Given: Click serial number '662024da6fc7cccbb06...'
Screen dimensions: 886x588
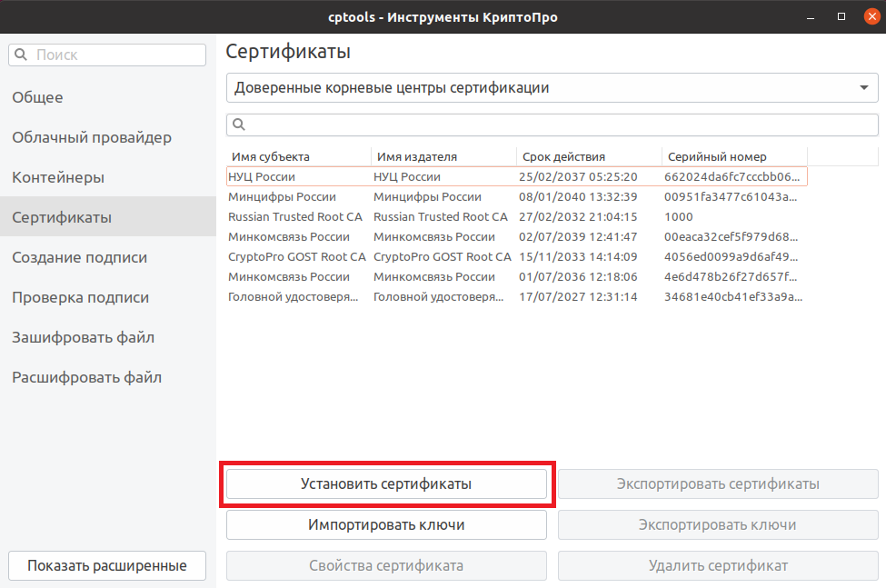Looking at the screenshot, I should [732, 177].
